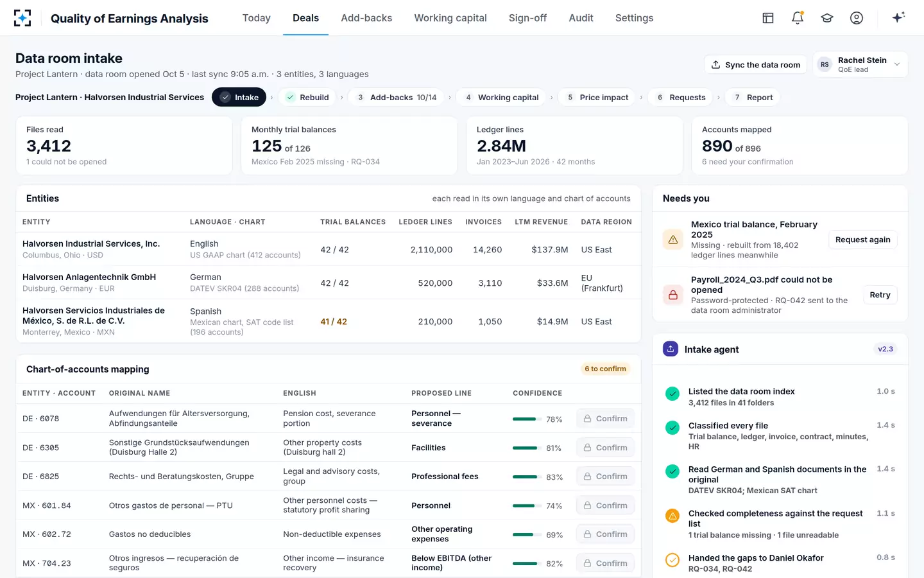Open the user account icon
The image size is (924, 578).
pyautogui.click(x=857, y=18)
